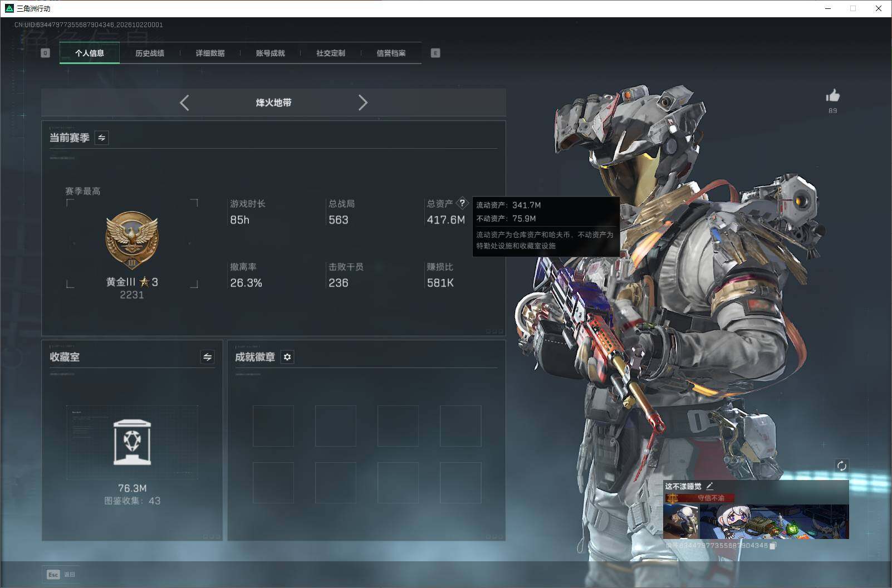Screen dimensions: 892x588
Task: Click the 三角洲行动 app icon in title bar
Action: (x=9, y=8)
